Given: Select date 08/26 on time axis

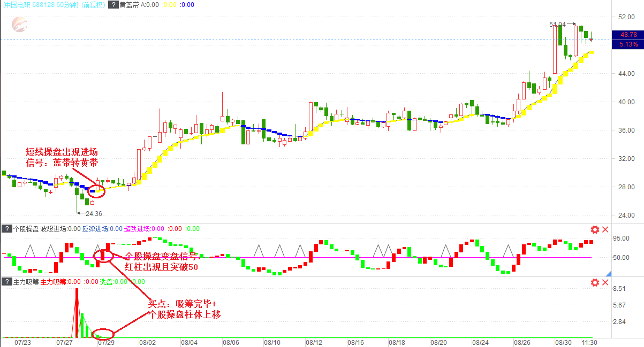Looking at the screenshot, I should (x=521, y=342).
